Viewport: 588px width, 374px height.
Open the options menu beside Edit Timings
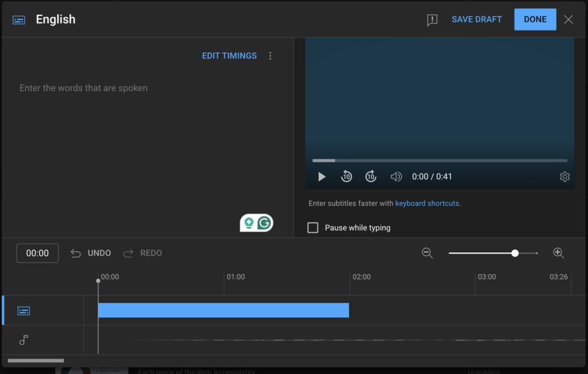(270, 56)
